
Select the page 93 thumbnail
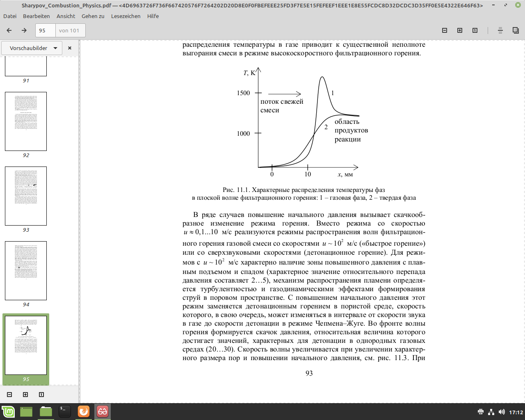tap(26, 196)
